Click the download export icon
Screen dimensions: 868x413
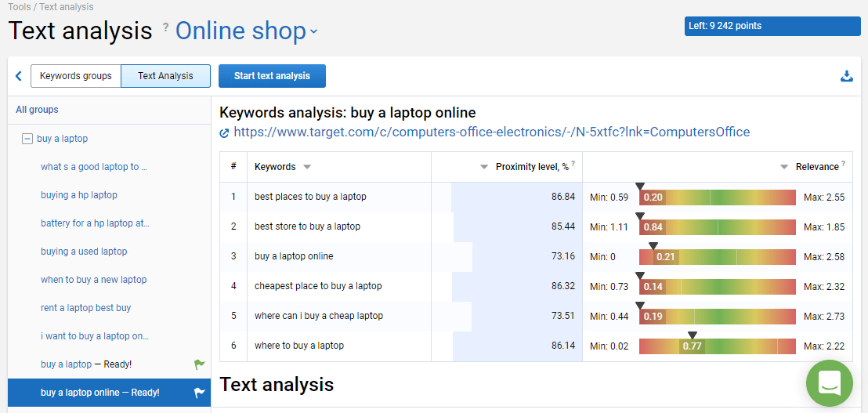(846, 76)
